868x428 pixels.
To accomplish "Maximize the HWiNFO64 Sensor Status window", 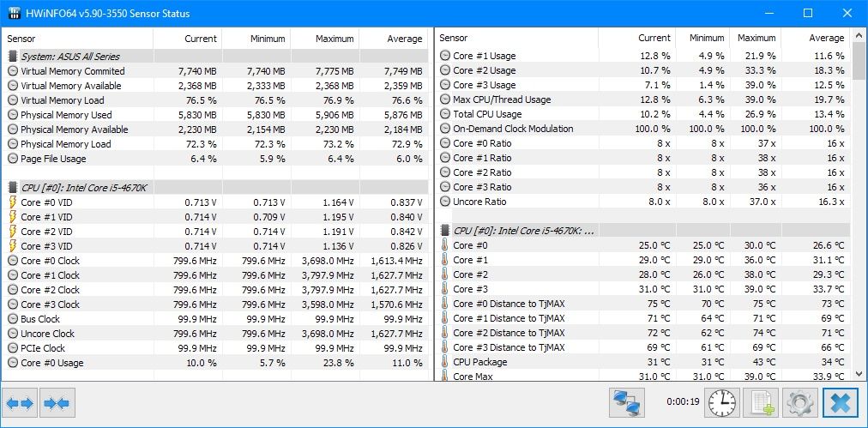I will (x=808, y=13).
